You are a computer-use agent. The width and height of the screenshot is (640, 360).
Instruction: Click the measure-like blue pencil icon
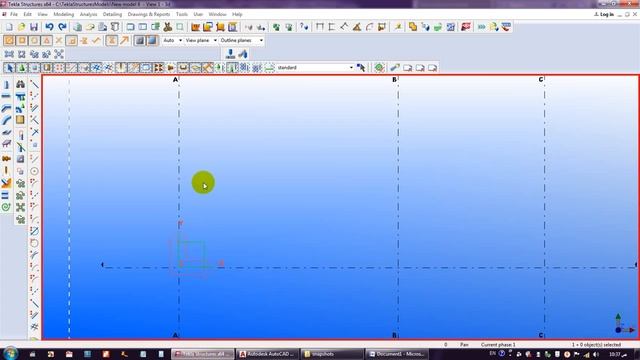tap(395, 67)
